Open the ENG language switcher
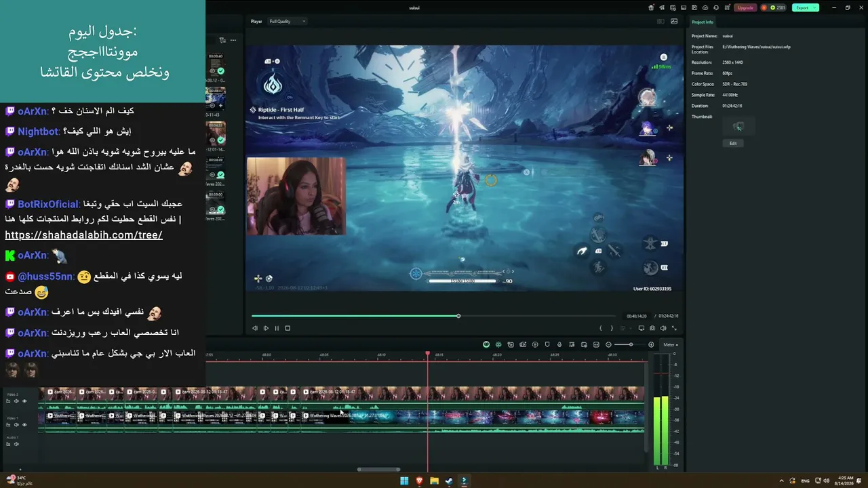Viewport: 868px width, 488px height. [x=805, y=481]
